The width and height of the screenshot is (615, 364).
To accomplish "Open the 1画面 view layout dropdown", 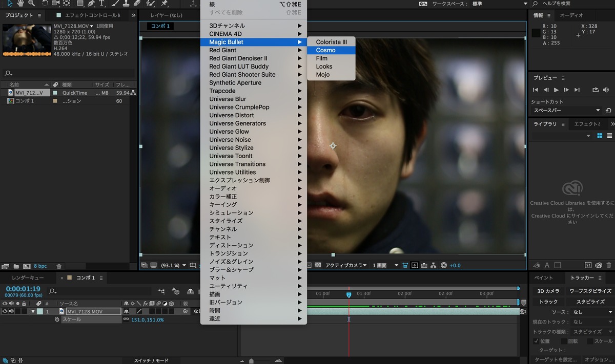I will tap(385, 265).
